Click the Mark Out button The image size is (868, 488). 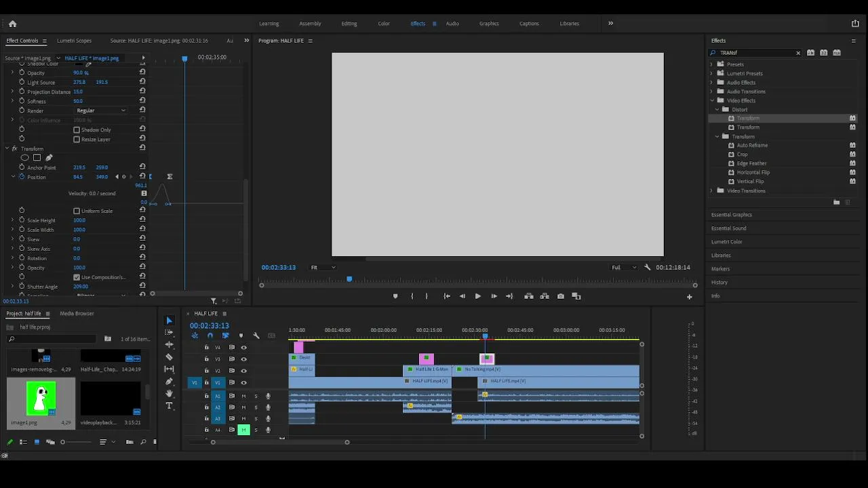click(x=427, y=296)
